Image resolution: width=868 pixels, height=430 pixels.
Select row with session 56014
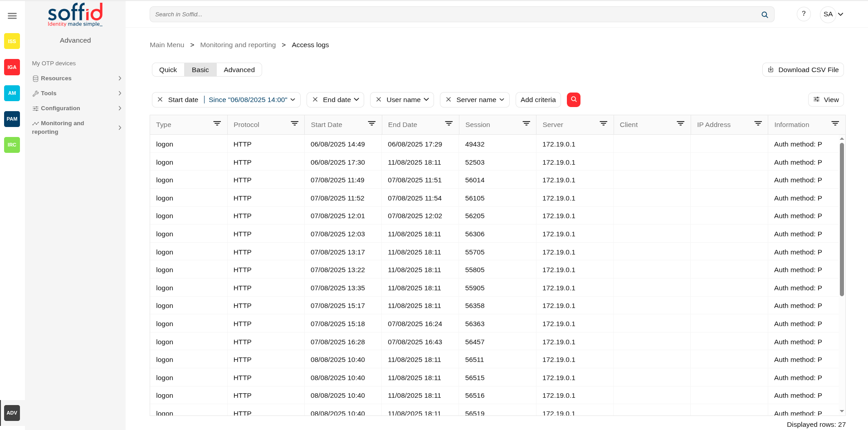[494, 180]
